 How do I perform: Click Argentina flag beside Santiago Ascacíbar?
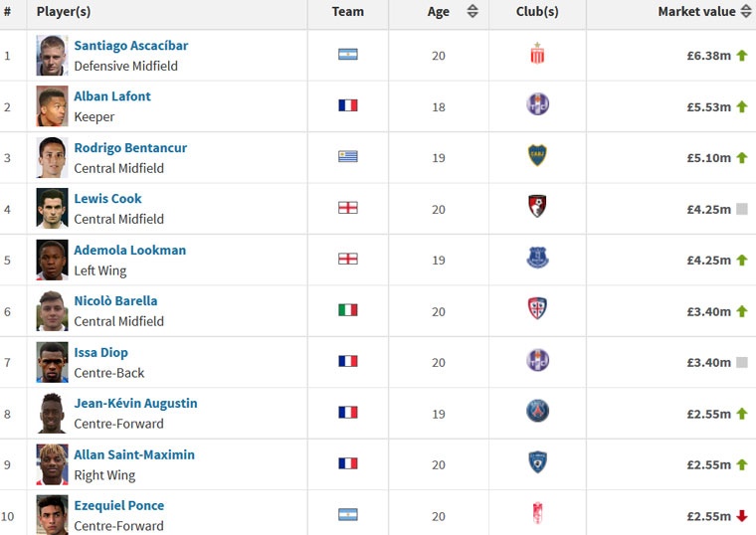[347, 55]
